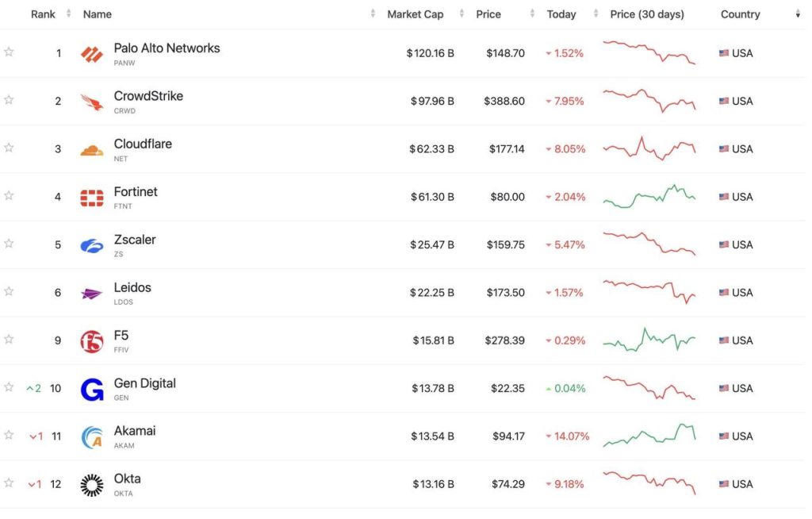Click the Okta sunburst logo
The width and height of the screenshot is (812, 519).
coord(92,485)
